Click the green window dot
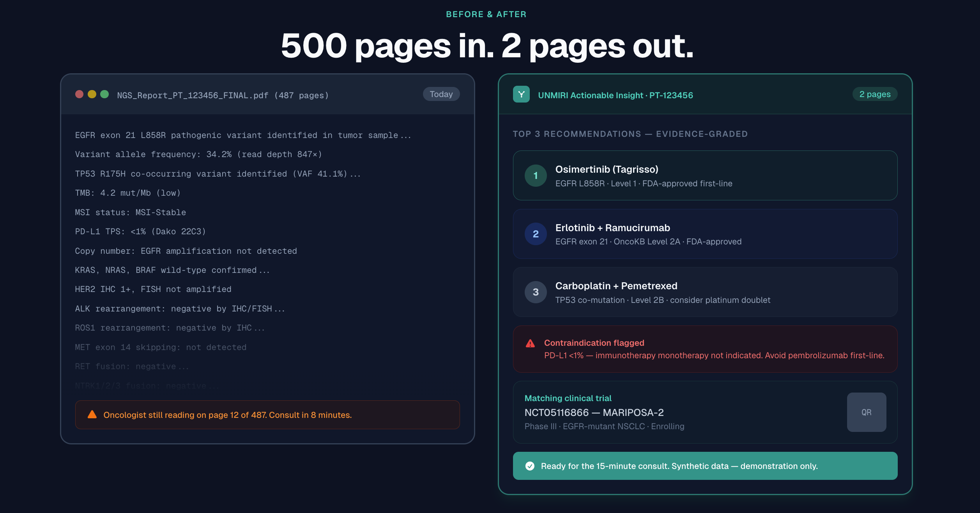 click(104, 94)
